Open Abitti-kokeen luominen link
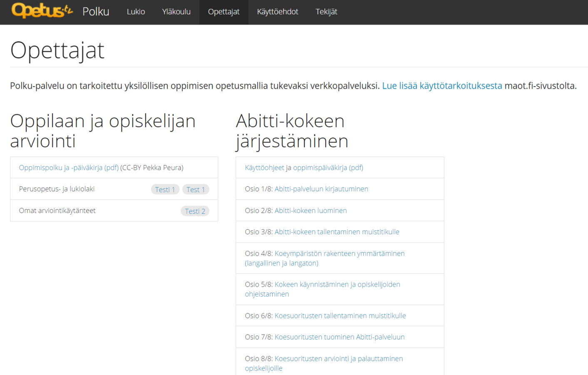The width and height of the screenshot is (588, 375). (311, 210)
